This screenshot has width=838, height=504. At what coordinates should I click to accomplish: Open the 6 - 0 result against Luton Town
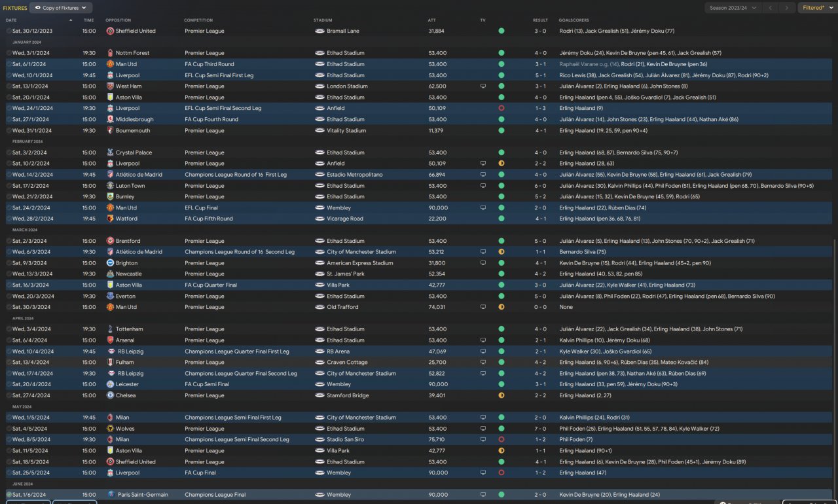tap(540, 186)
